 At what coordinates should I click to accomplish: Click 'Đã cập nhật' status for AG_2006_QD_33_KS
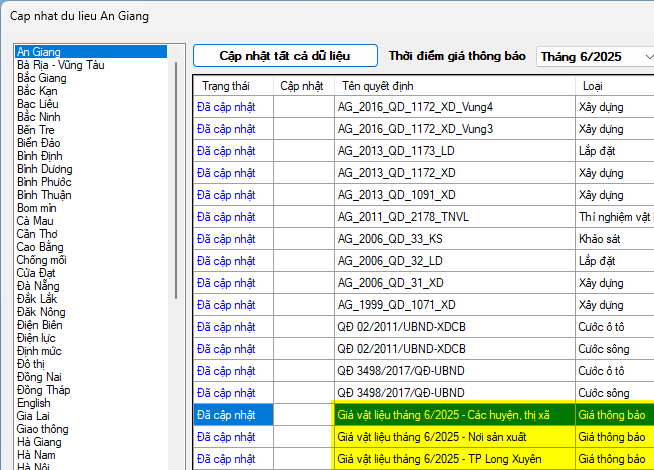coord(225,239)
